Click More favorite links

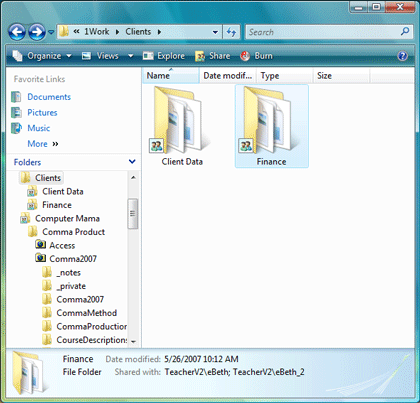tap(43, 144)
